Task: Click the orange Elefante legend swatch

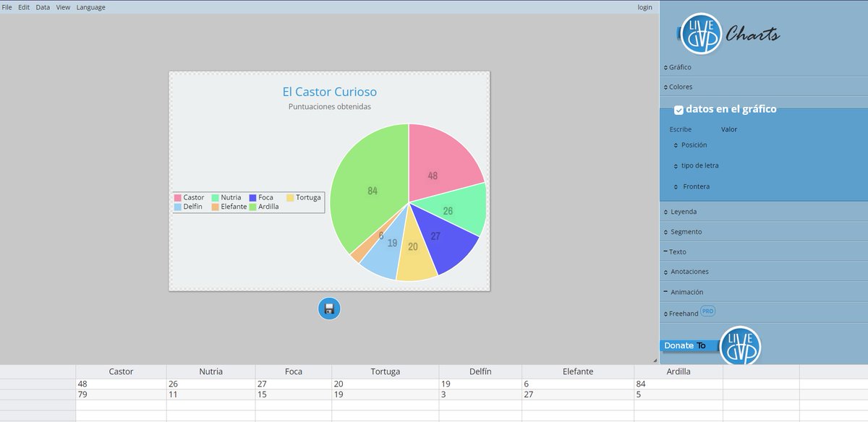Action: click(215, 207)
